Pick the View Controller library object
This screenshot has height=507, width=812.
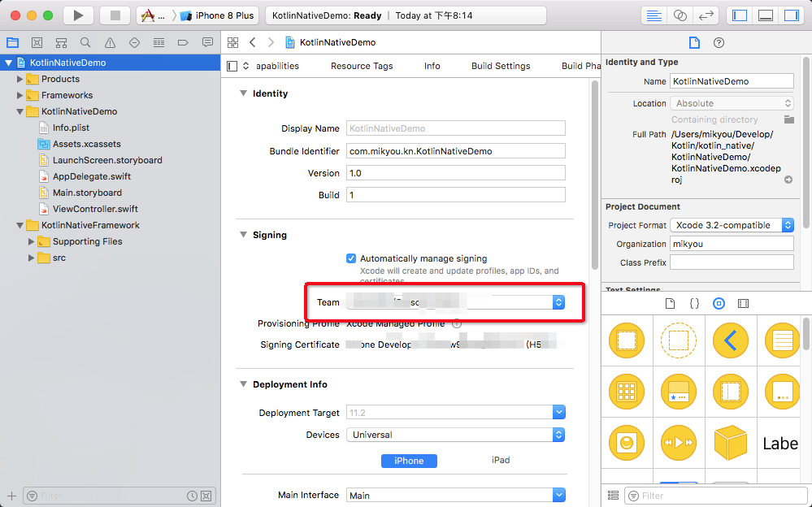point(627,340)
